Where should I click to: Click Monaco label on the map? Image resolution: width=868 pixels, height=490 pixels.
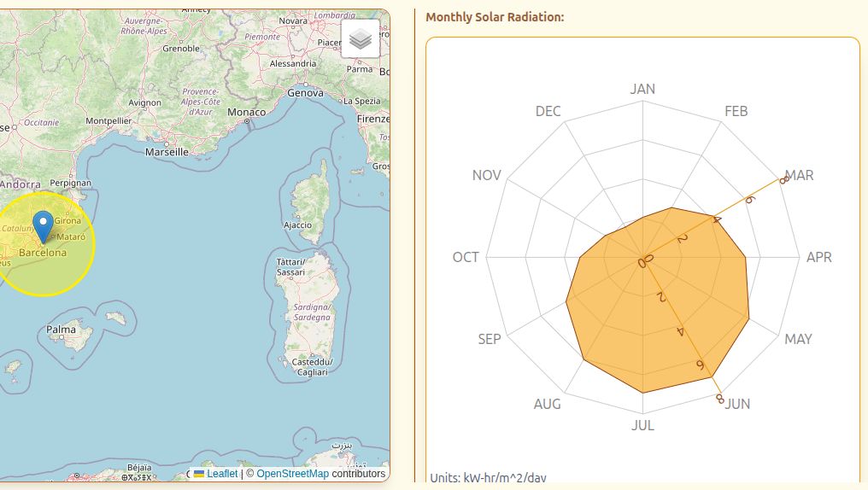click(246, 113)
